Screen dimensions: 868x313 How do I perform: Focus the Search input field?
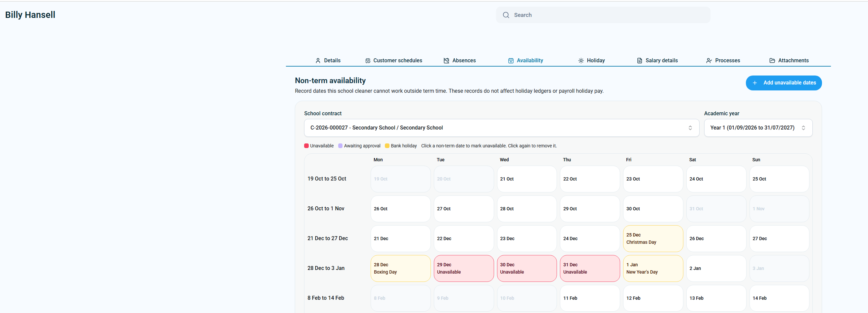pos(603,15)
